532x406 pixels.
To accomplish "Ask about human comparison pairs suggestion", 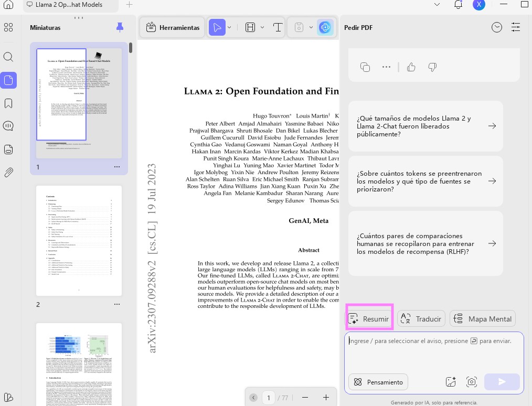I will pos(425,243).
